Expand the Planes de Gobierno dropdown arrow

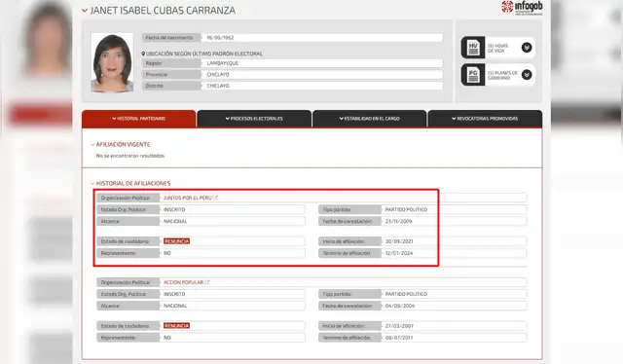[527, 75]
